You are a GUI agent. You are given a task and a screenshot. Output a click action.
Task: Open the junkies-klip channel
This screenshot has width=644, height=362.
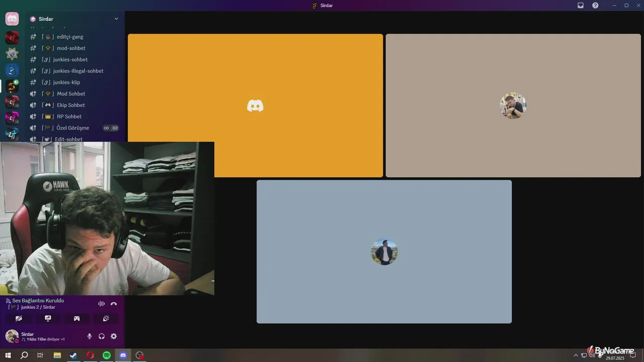tap(74, 82)
